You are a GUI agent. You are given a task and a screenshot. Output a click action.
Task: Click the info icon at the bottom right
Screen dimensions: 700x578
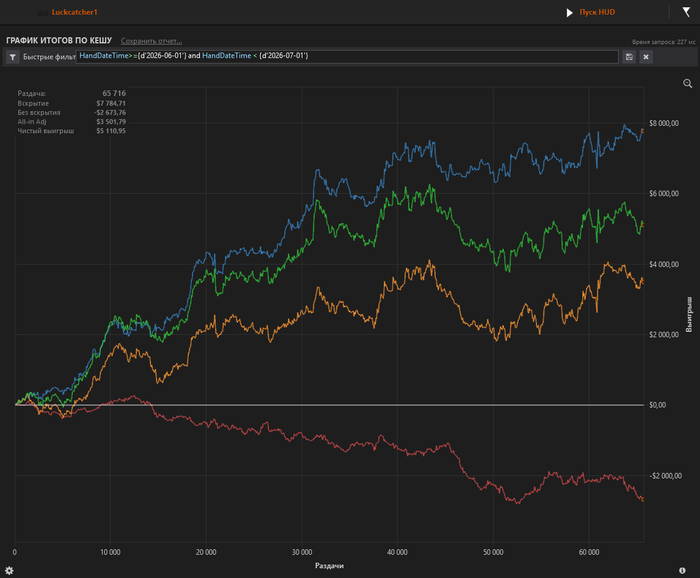(682, 570)
